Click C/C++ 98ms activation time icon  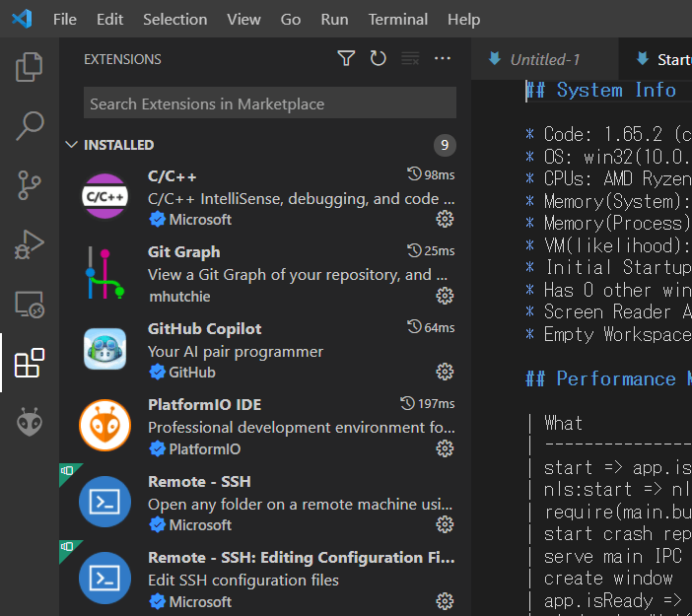414,174
